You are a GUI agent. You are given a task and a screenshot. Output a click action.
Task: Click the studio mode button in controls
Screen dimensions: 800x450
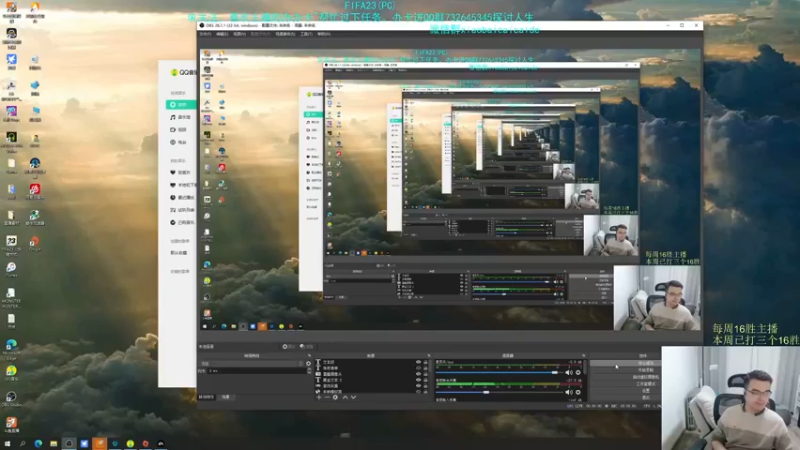(x=626, y=384)
